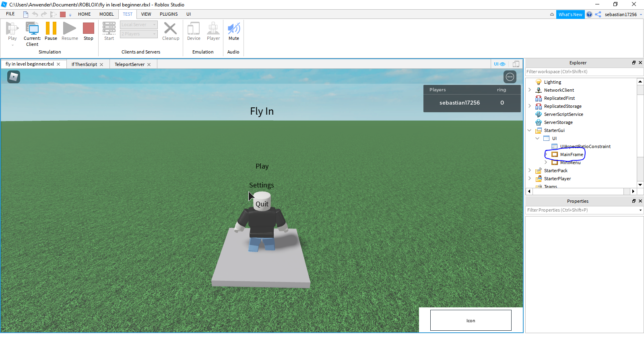Image resolution: width=644 pixels, height=346 pixels.
Task: Click the new file icon in quick access toolbar
Action: pyautogui.click(x=26, y=14)
